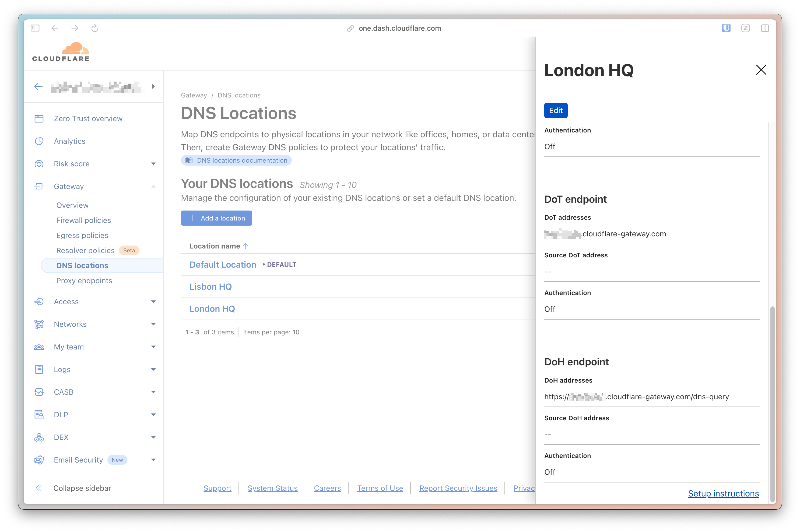The width and height of the screenshot is (800, 532).
Task: Expand the Risk score menu
Action: (153, 164)
